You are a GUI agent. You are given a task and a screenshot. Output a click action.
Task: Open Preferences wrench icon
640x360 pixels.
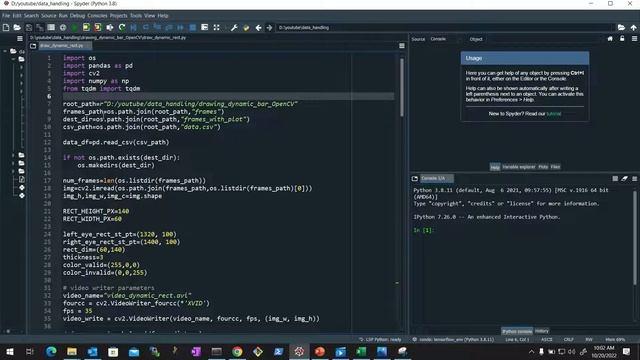tap(234, 27)
